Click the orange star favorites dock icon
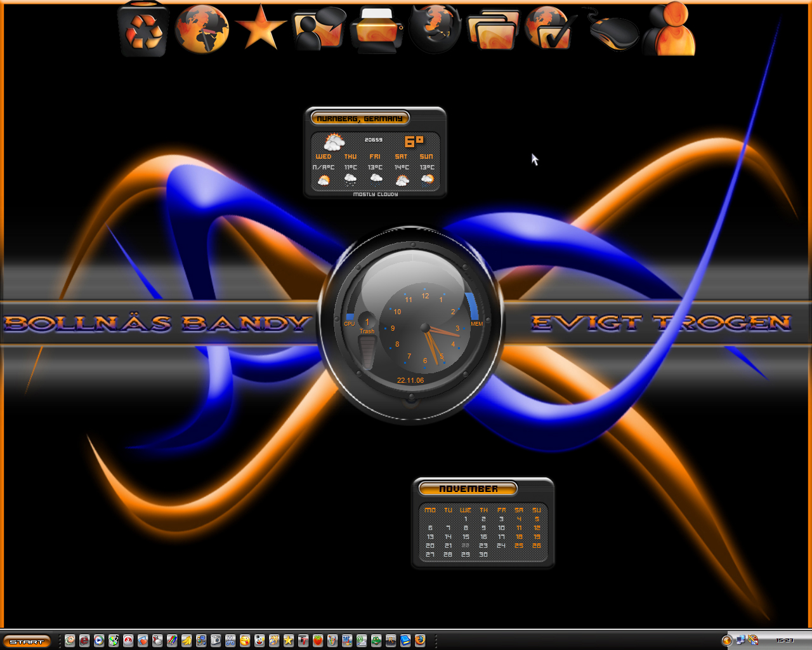 click(x=260, y=29)
